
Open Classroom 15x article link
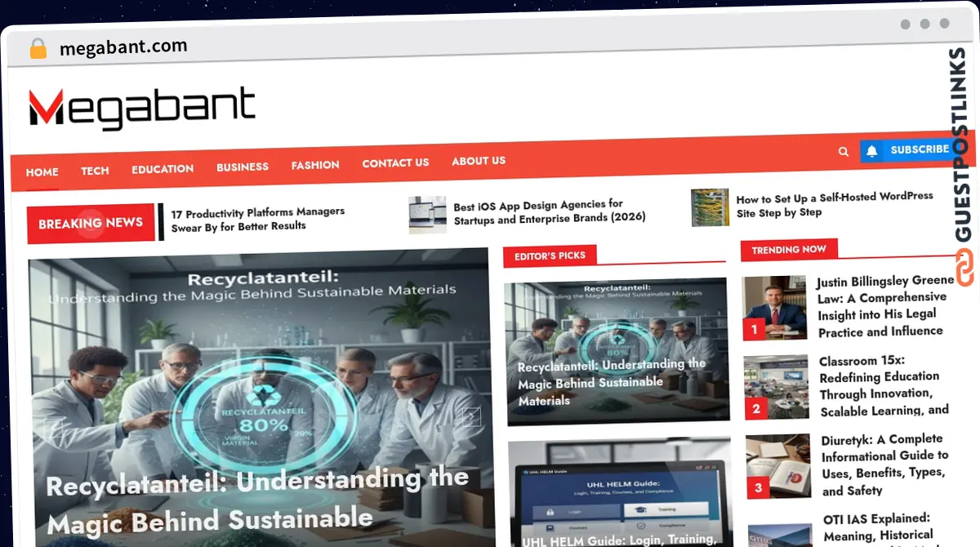click(x=884, y=385)
